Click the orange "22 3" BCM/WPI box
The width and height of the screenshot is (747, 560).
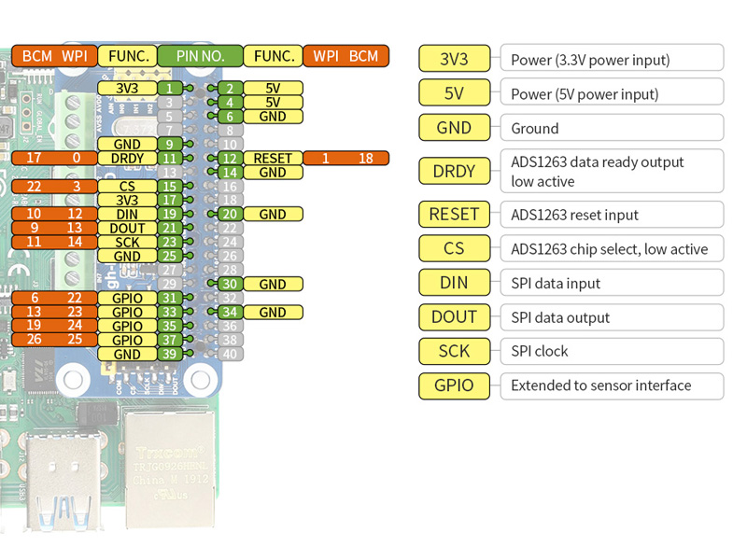(x=54, y=186)
